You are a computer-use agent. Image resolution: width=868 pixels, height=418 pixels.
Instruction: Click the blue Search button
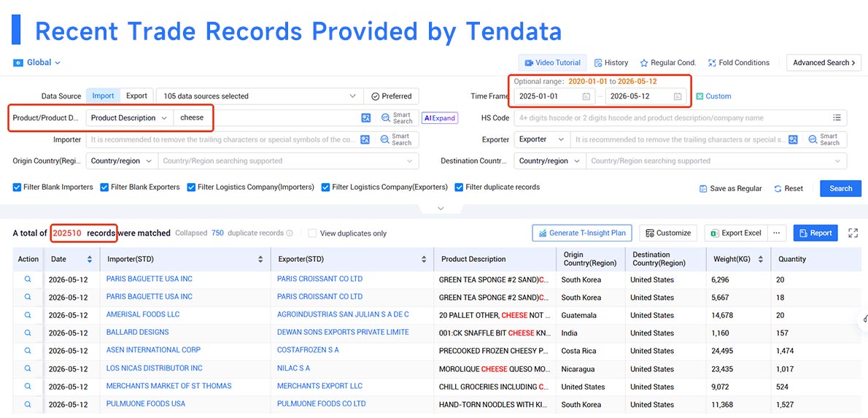coord(840,188)
